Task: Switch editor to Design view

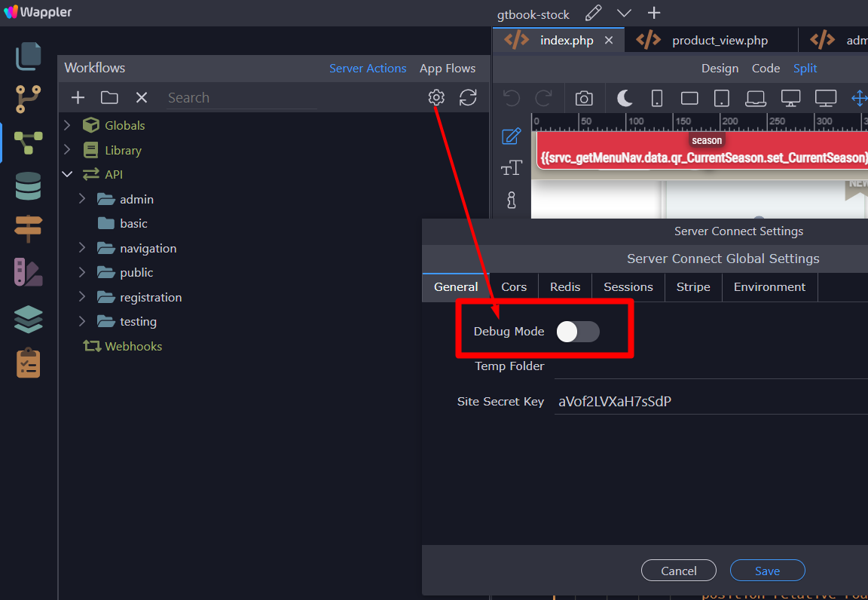Action: (720, 68)
